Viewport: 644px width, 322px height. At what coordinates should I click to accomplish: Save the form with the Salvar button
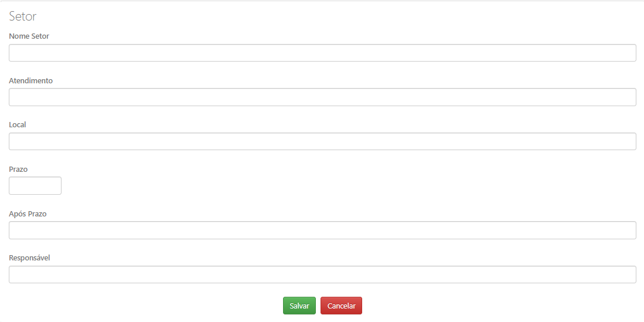click(299, 306)
